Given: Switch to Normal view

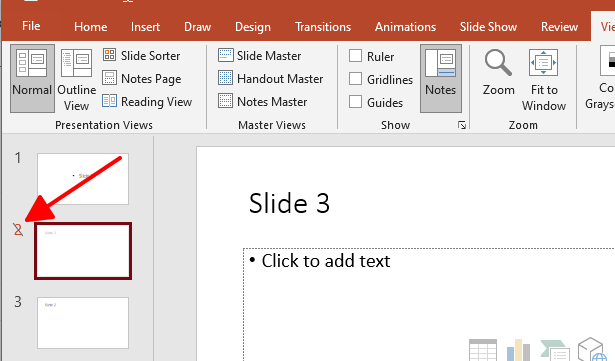Looking at the screenshot, I should point(32,78).
